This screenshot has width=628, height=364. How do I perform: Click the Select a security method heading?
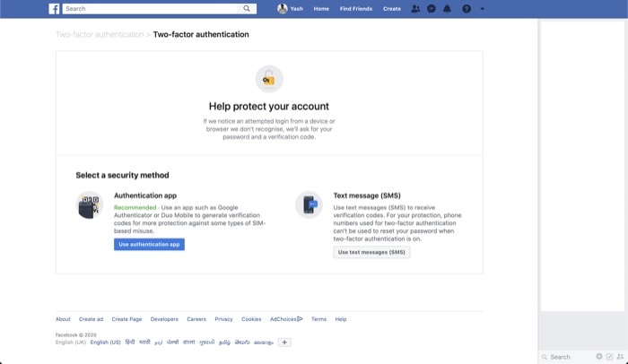[x=122, y=176]
